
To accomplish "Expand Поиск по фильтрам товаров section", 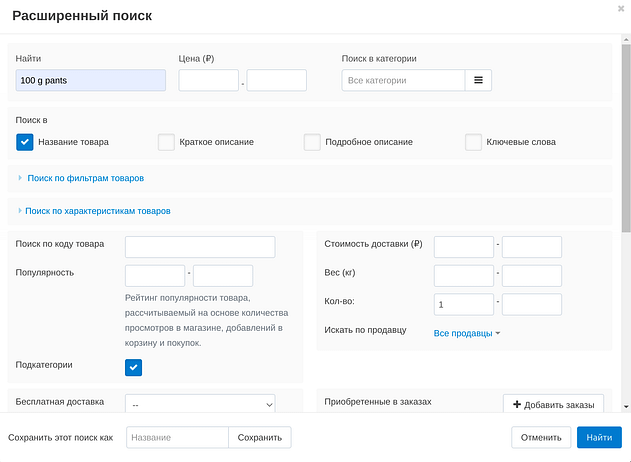I will 85,178.
